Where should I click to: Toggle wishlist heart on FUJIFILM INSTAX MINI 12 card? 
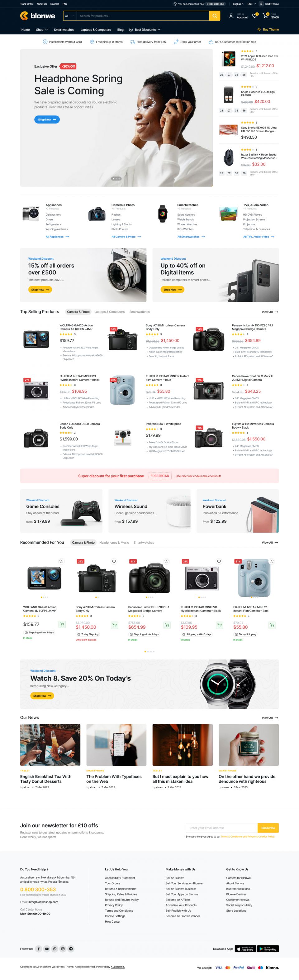(271, 561)
